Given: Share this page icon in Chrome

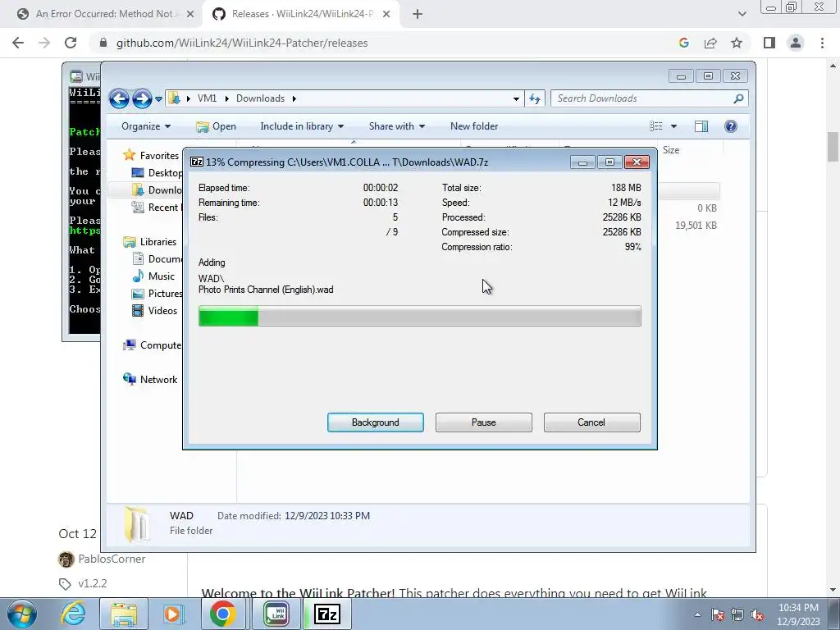Looking at the screenshot, I should point(710,43).
